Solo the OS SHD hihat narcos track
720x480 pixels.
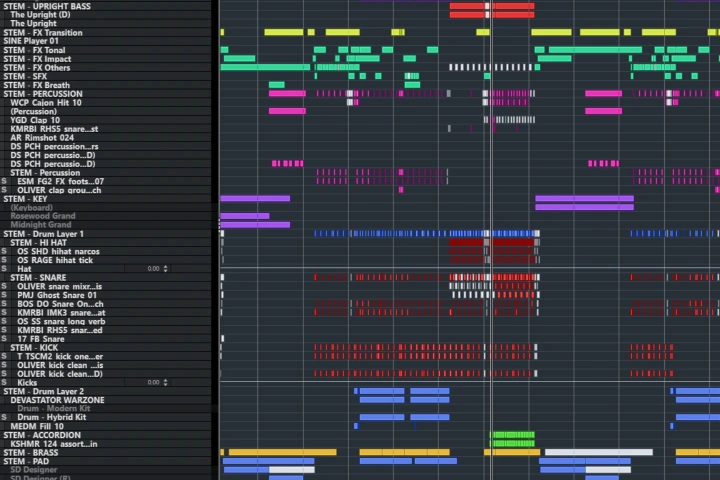coord(5,251)
